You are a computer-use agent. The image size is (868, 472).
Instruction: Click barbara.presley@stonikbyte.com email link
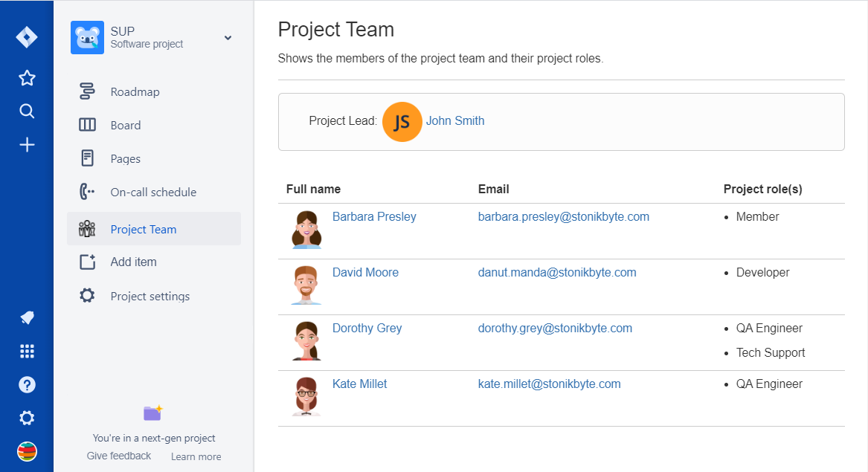pos(563,217)
